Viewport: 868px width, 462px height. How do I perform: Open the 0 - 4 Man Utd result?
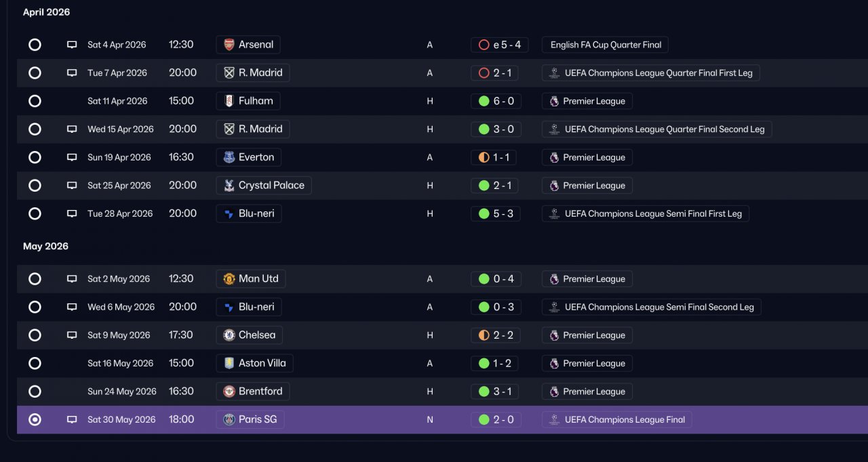click(x=496, y=278)
